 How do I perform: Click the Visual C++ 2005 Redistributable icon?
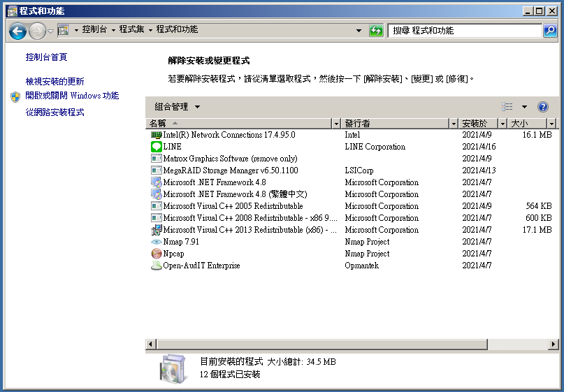click(156, 206)
